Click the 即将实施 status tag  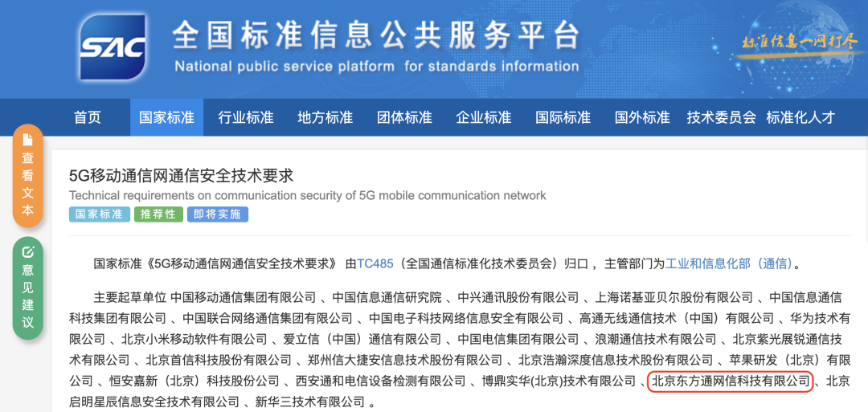tap(218, 214)
